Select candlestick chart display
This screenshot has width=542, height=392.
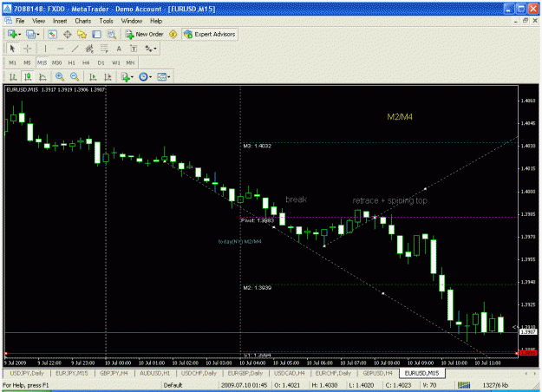coord(28,76)
